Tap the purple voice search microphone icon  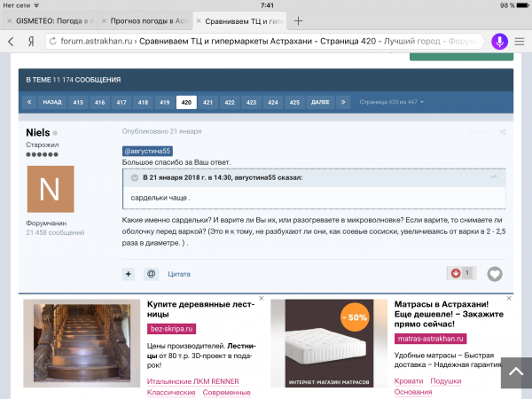pos(499,42)
